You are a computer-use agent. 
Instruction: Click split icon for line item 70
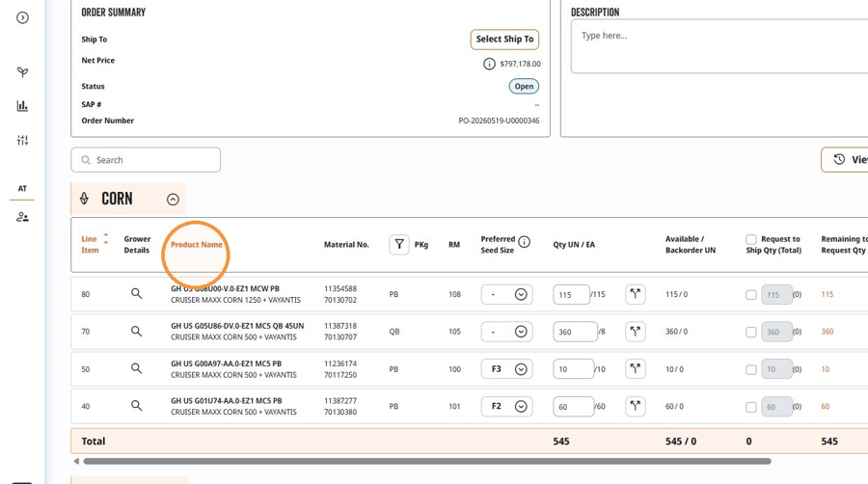635,332
